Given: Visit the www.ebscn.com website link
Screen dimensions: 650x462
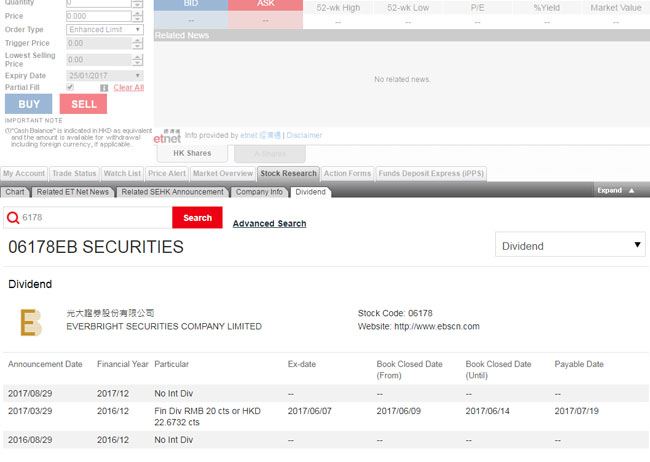Looking at the screenshot, I should tap(437, 326).
